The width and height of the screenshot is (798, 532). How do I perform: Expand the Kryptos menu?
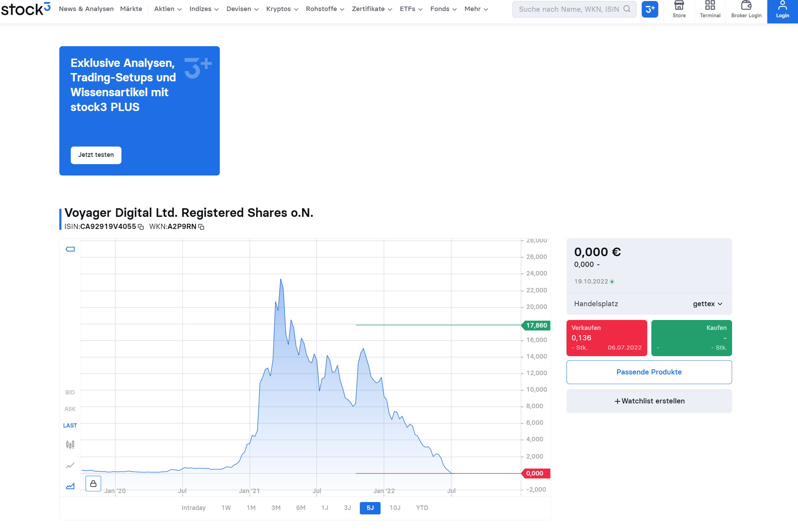click(282, 9)
